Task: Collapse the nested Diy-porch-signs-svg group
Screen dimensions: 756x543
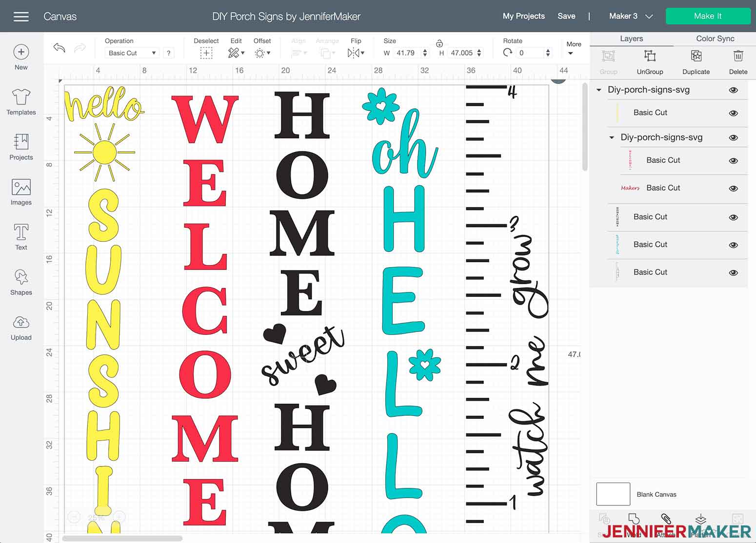Action: 612,137
